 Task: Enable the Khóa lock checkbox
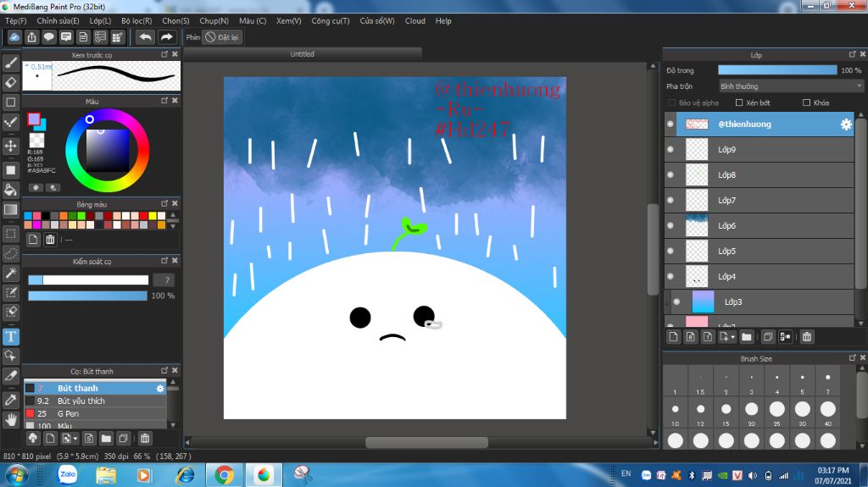807,103
